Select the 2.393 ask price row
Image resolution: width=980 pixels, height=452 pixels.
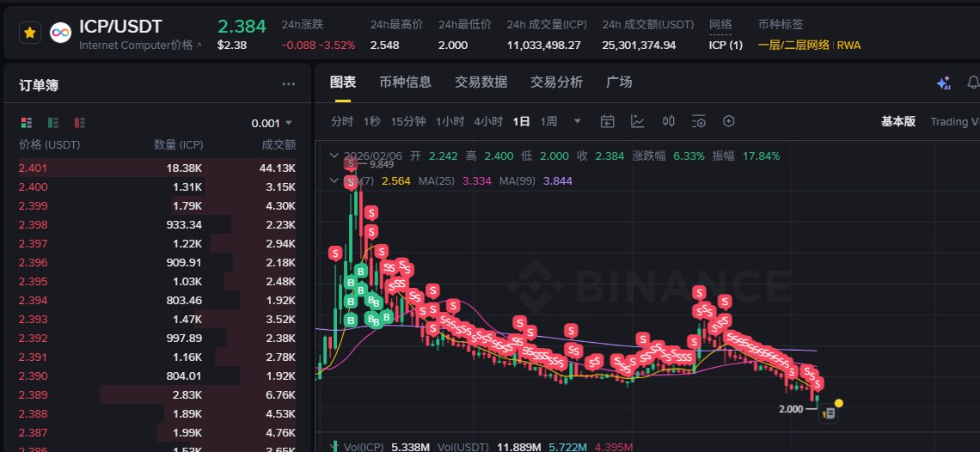tap(157, 319)
